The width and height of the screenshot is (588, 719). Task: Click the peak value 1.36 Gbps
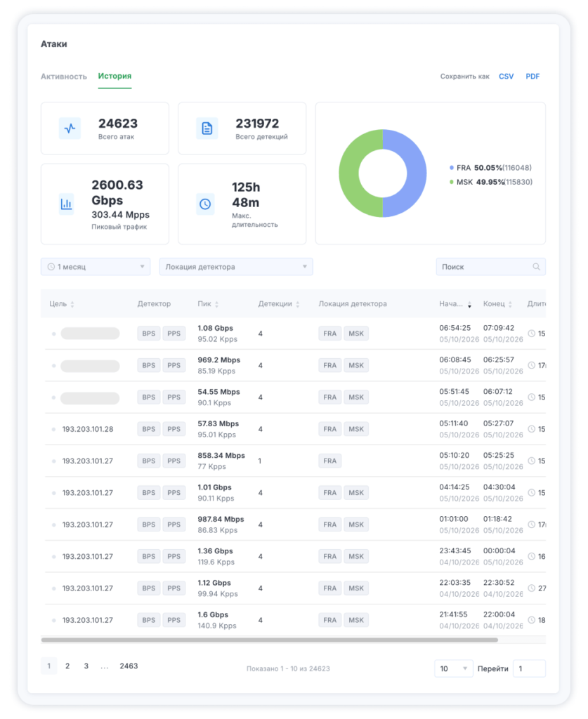[215, 551]
